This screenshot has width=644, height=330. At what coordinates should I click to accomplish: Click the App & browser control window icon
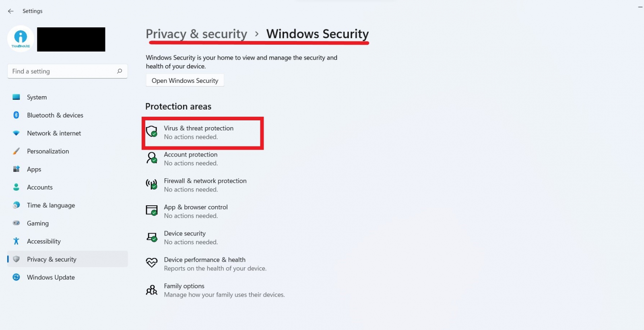pos(151,210)
